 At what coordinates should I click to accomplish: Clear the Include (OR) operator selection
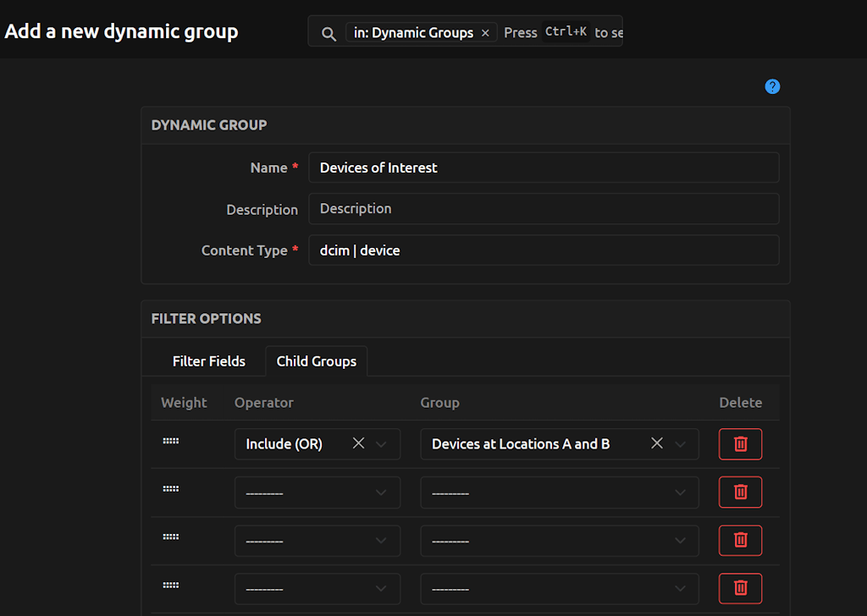pyautogui.click(x=358, y=443)
